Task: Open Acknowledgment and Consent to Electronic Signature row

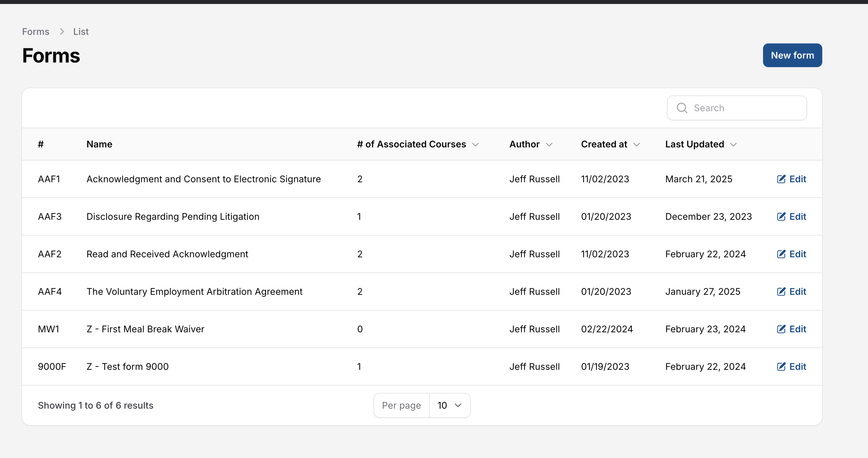Action: [204, 179]
